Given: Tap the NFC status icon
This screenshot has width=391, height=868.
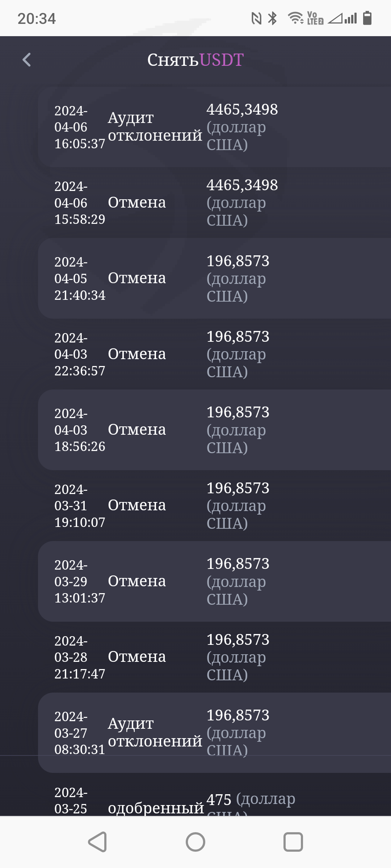Looking at the screenshot, I should point(256,18).
